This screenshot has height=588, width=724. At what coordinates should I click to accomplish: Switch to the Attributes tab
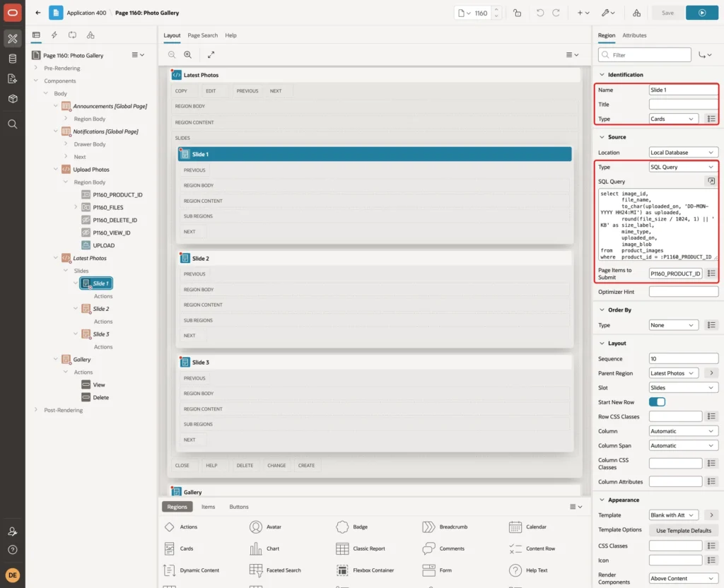point(634,35)
